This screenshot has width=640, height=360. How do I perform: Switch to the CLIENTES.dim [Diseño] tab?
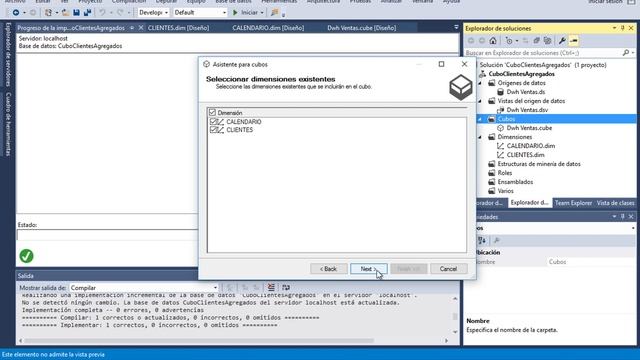pos(178,28)
